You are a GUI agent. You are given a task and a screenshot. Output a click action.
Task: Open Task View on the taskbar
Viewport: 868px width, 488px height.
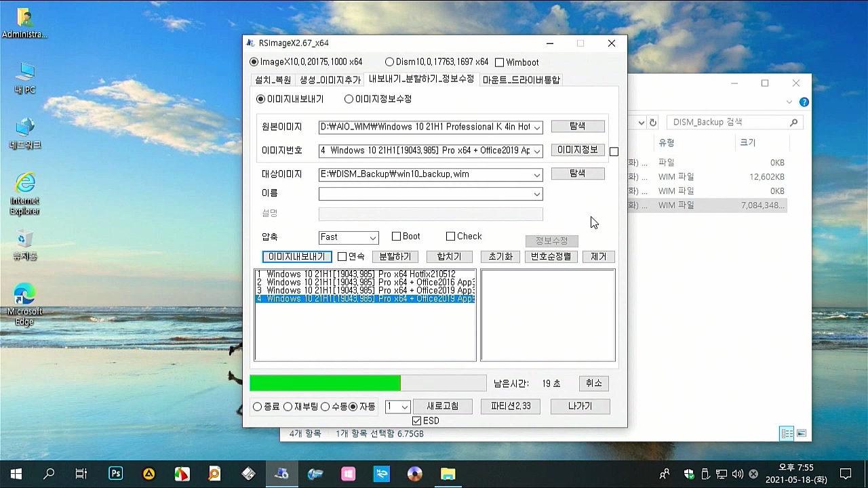pyautogui.click(x=81, y=474)
